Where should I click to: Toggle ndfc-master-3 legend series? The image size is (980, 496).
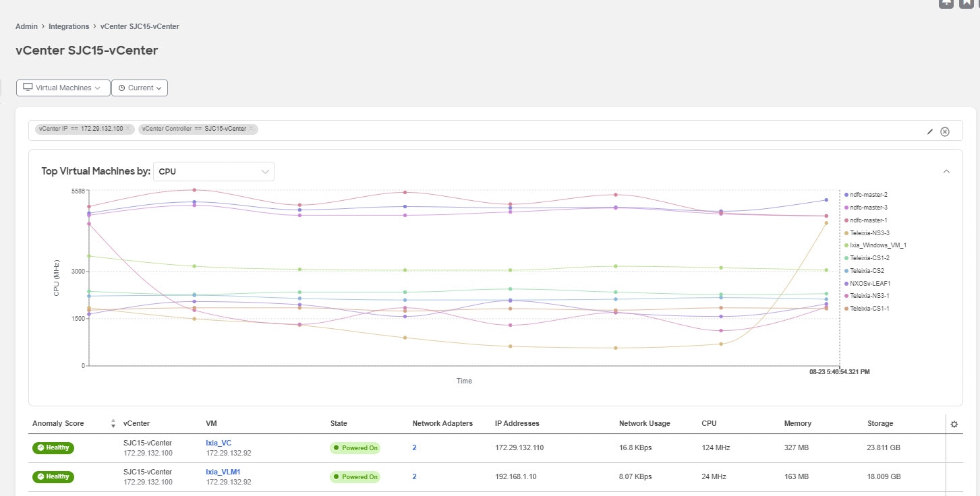(x=865, y=208)
